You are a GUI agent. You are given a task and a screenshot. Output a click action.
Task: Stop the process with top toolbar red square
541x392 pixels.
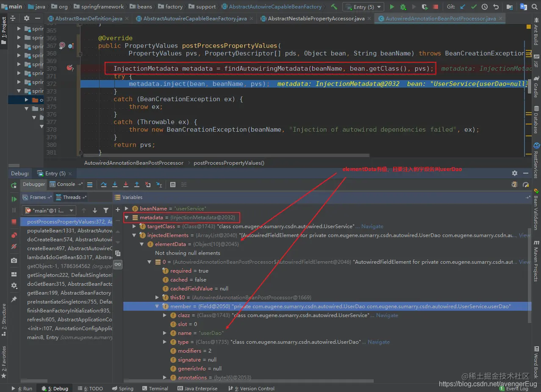(436, 7)
